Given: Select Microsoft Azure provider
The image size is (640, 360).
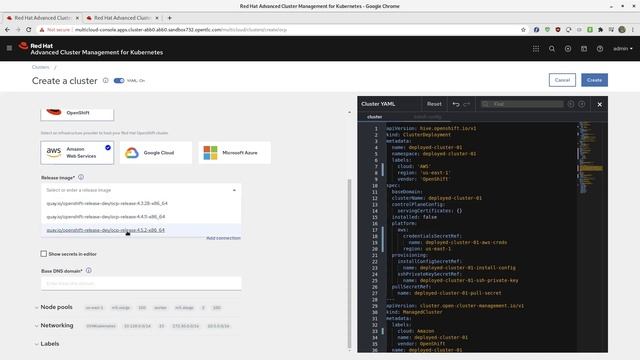Looking at the screenshot, I should click(x=234, y=153).
